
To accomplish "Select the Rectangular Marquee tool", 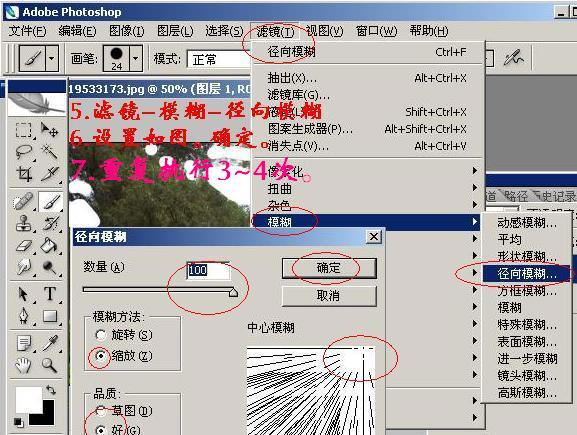I will click(23, 130).
